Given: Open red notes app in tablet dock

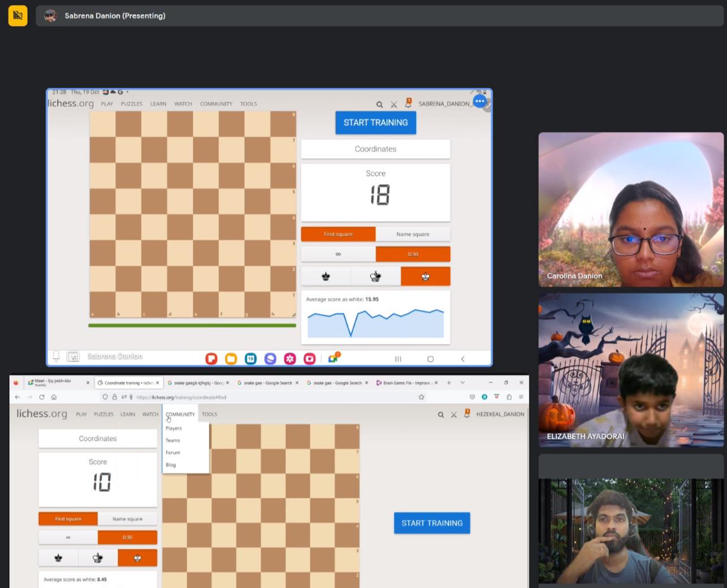Looking at the screenshot, I should [211, 359].
